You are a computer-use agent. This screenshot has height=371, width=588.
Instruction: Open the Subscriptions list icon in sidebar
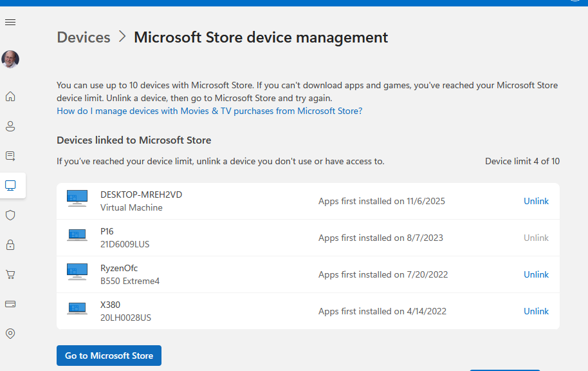tap(10, 156)
